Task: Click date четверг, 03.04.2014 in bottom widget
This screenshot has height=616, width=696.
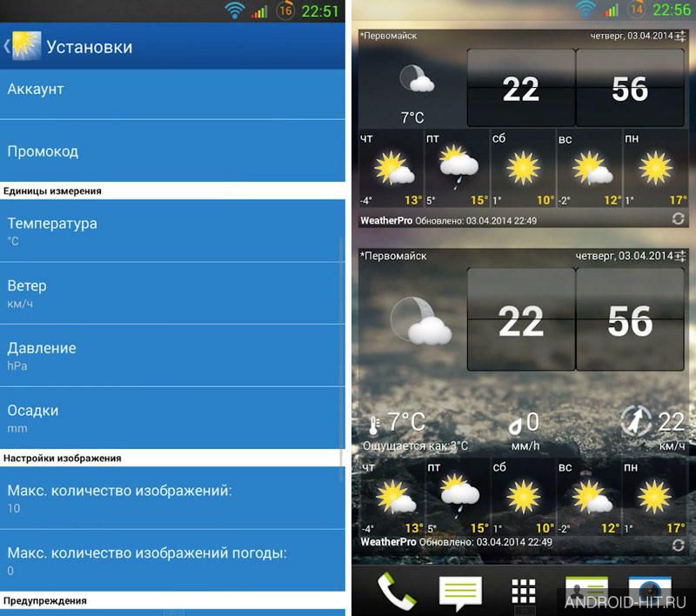Action: click(x=624, y=256)
